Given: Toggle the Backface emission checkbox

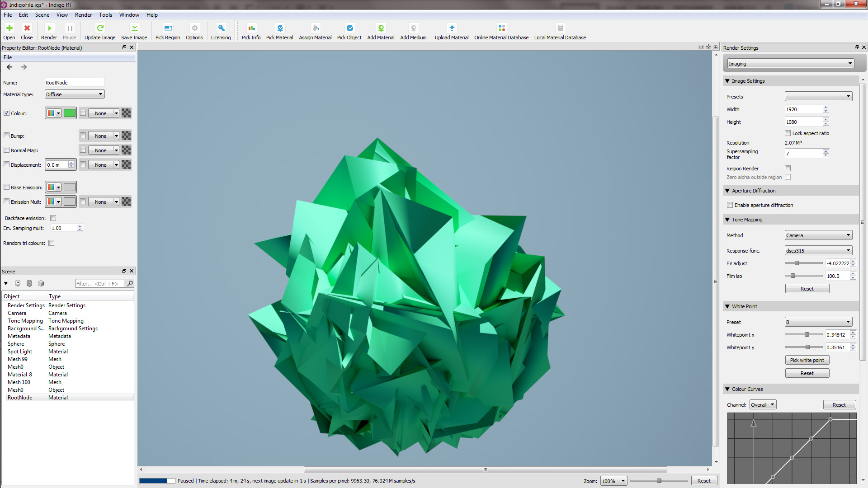Looking at the screenshot, I should pos(53,218).
